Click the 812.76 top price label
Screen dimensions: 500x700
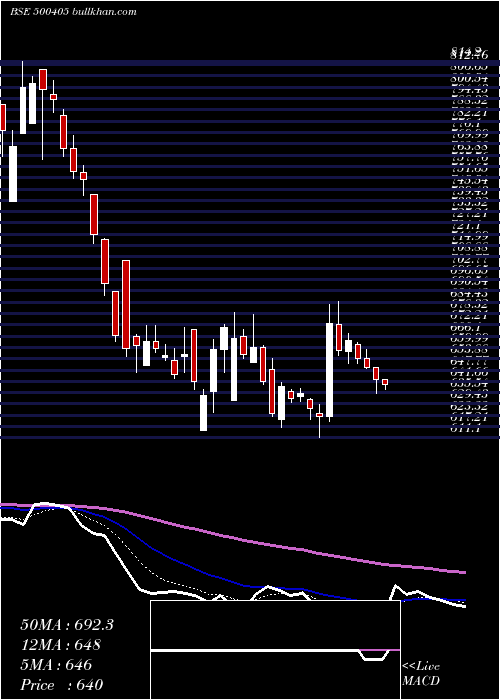pos(469,54)
